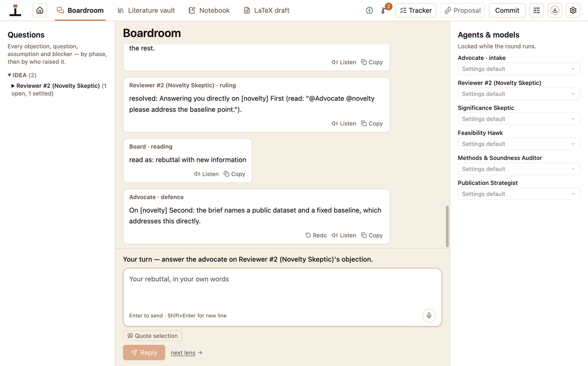Image resolution: width=588 pixels, height=366 pixels.
Task: Open the Publication Strategist model dropdown
Action: tap(519, 194)
